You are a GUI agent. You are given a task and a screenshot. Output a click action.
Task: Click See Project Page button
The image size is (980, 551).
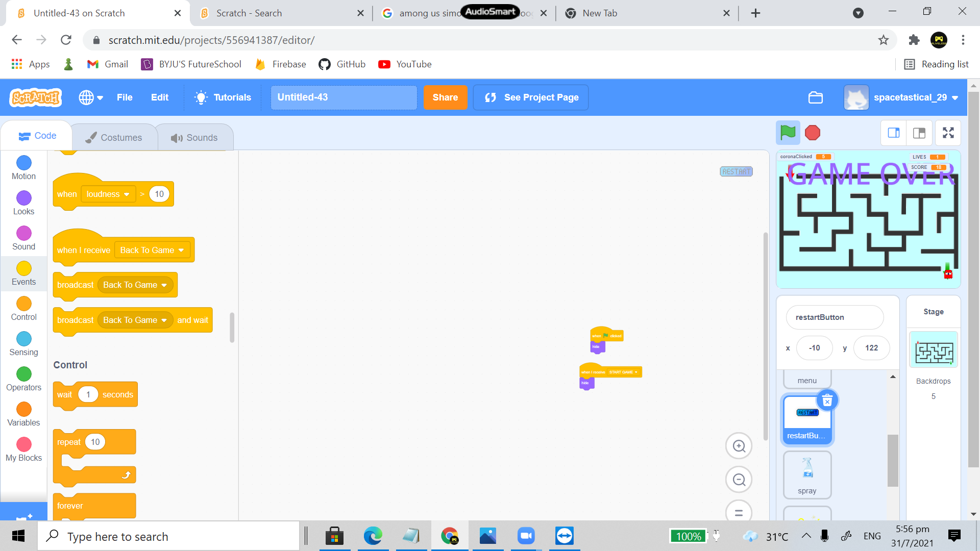(x=531, y=97)
